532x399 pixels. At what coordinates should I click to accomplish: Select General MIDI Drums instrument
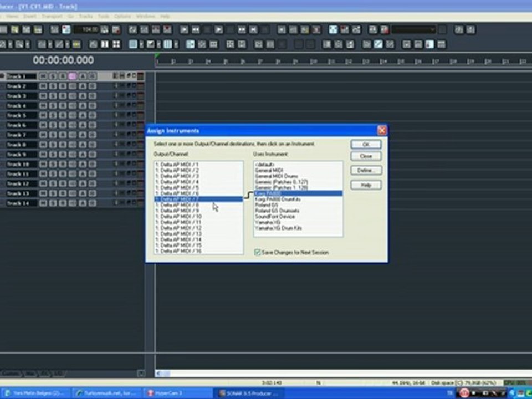pyautogui.click(x=298, y=176)
